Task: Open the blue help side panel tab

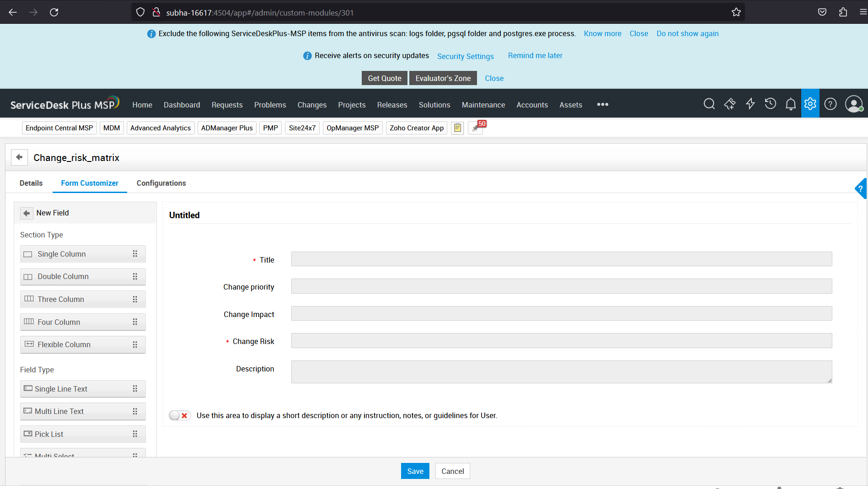Action: [x=861, y=188]
